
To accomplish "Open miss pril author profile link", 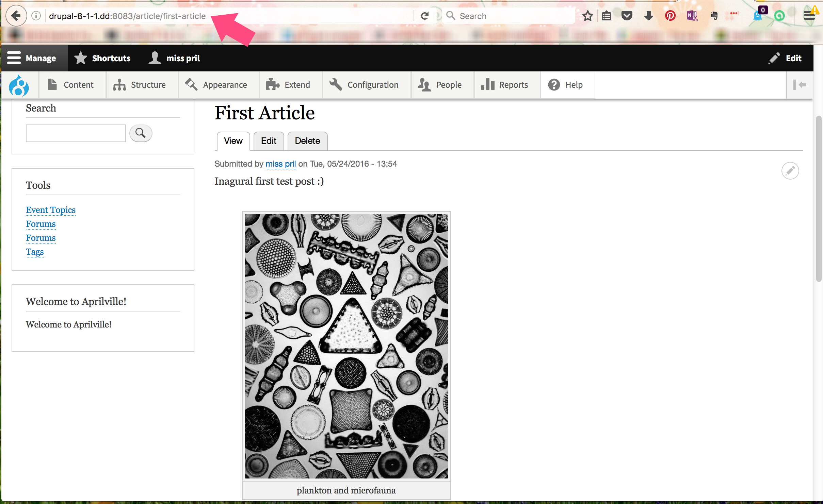I will [x=281, y=164].
